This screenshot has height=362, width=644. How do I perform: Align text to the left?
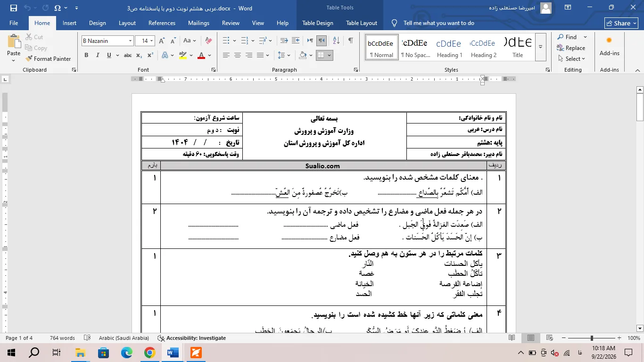coord(226,55)
